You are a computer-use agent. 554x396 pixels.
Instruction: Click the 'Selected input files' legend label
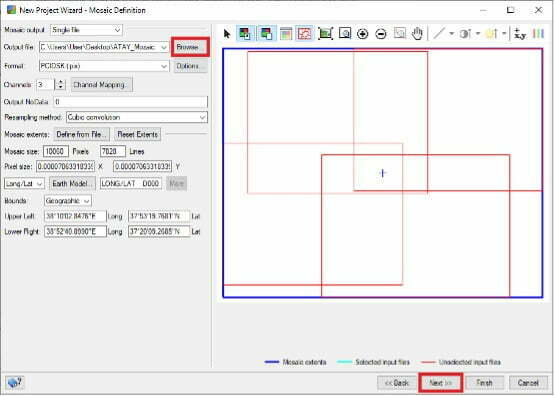tap(382, 362)
